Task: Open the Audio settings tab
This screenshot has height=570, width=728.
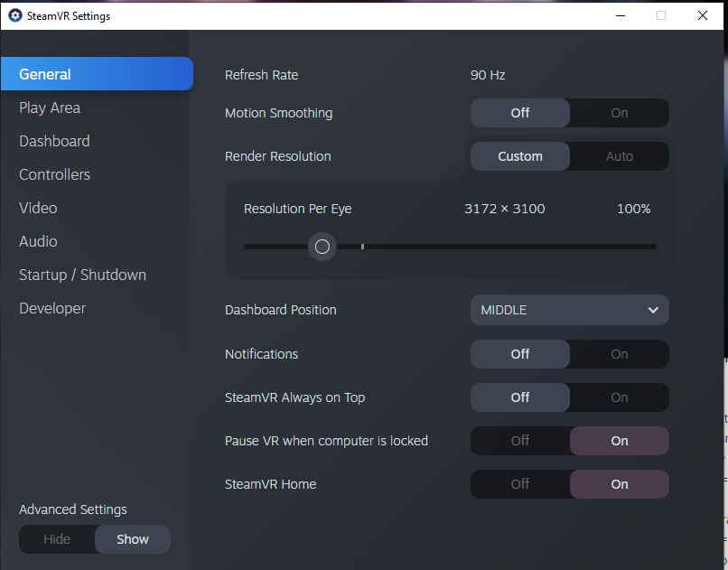Action: click(38, 241)
